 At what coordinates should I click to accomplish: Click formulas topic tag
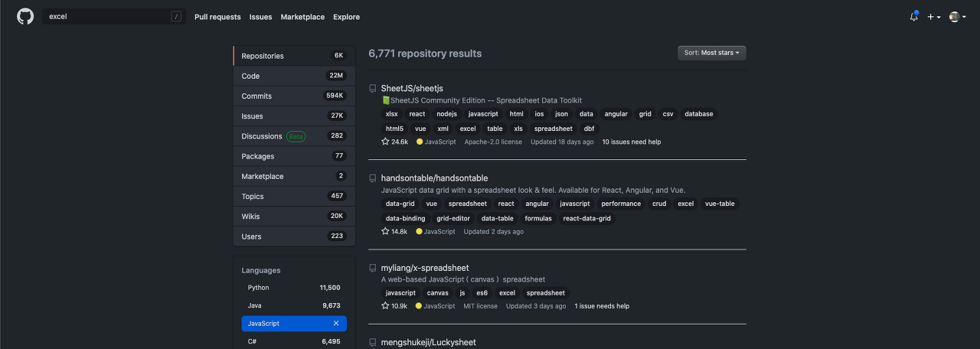coord(538,218)
